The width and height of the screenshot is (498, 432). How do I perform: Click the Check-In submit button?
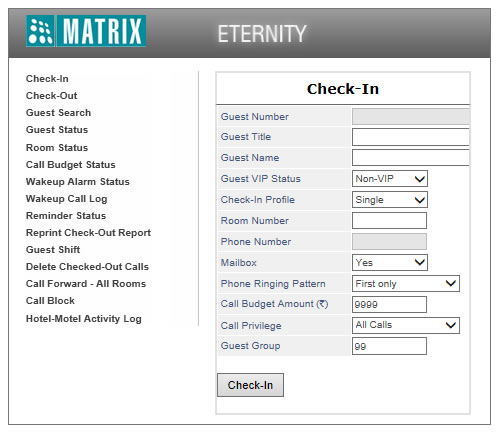tap(250, 385)
